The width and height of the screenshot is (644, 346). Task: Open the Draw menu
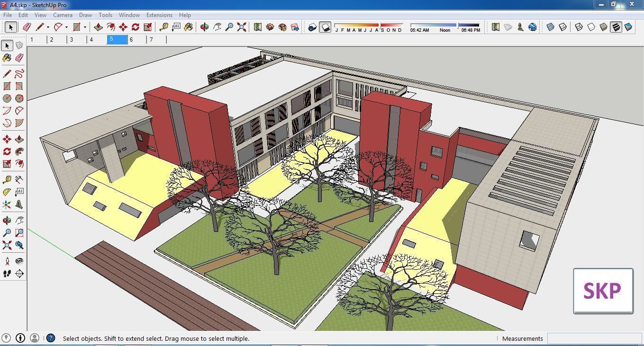coord(85,15)
